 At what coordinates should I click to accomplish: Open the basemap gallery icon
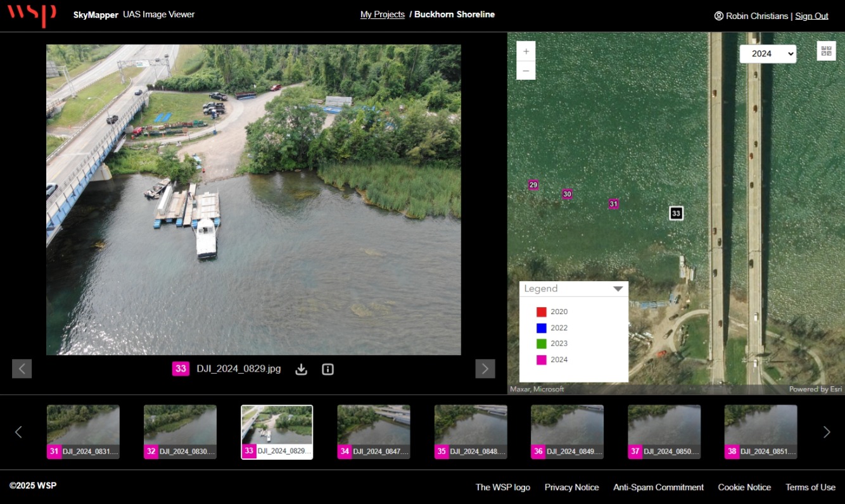[826, 51]
